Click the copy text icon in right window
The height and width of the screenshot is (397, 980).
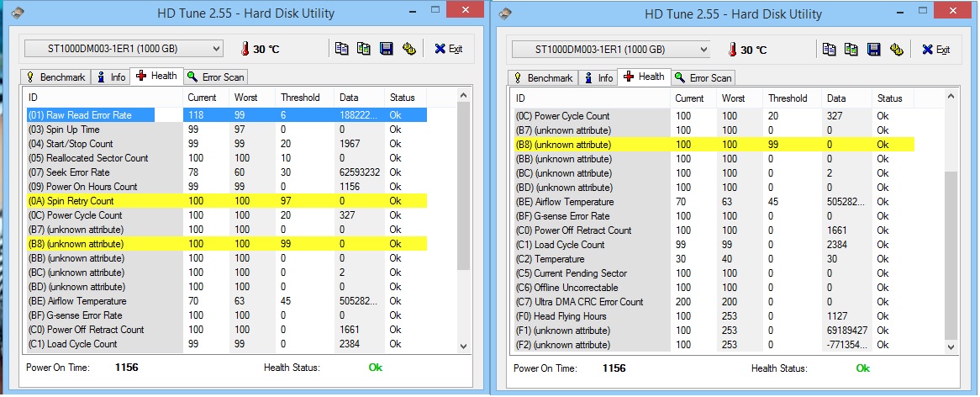[x=829, y=49]
